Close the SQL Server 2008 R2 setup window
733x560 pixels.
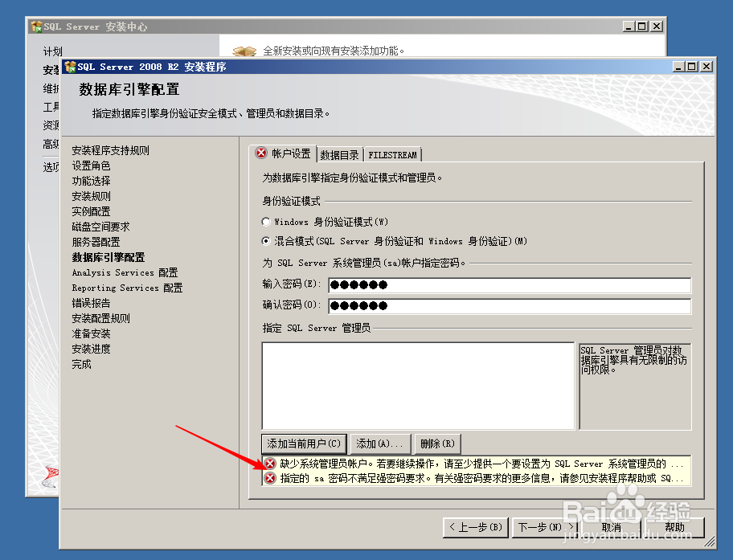pyautogui.click(x=706, y=67)
